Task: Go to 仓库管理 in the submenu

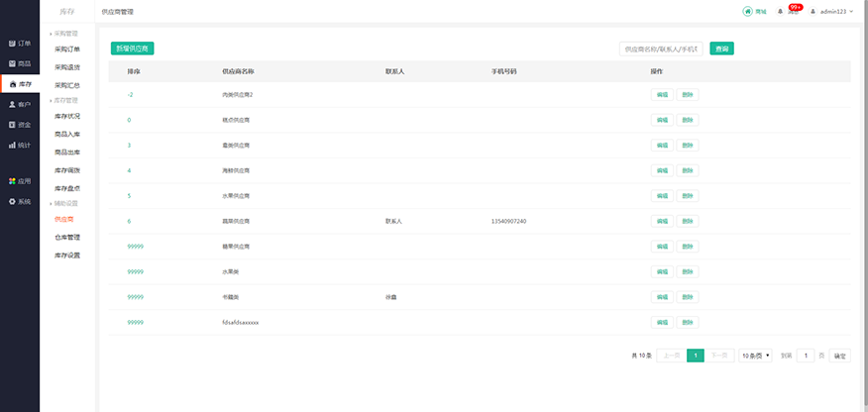Action: [x=67, y=237]
